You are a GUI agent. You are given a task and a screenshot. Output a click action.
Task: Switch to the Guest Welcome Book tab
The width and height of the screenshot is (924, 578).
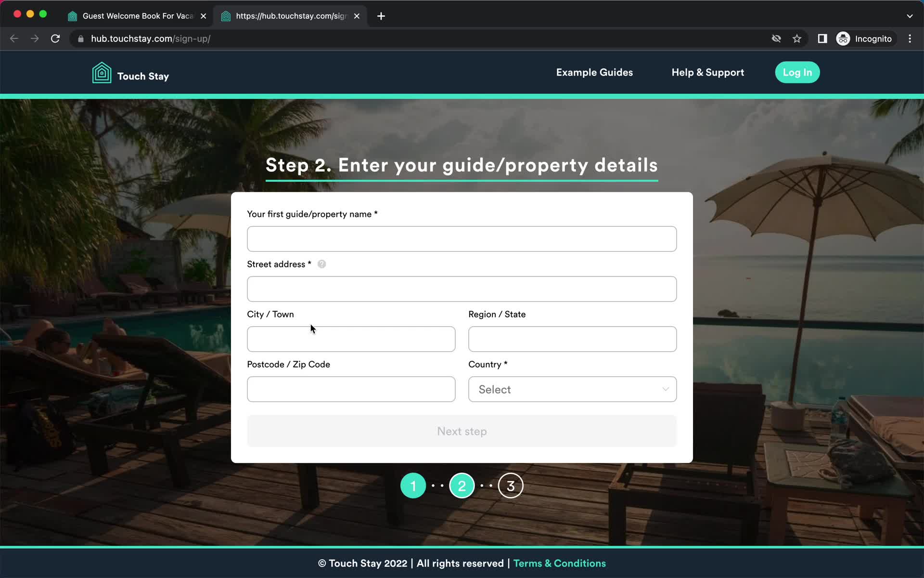(130, 16)
